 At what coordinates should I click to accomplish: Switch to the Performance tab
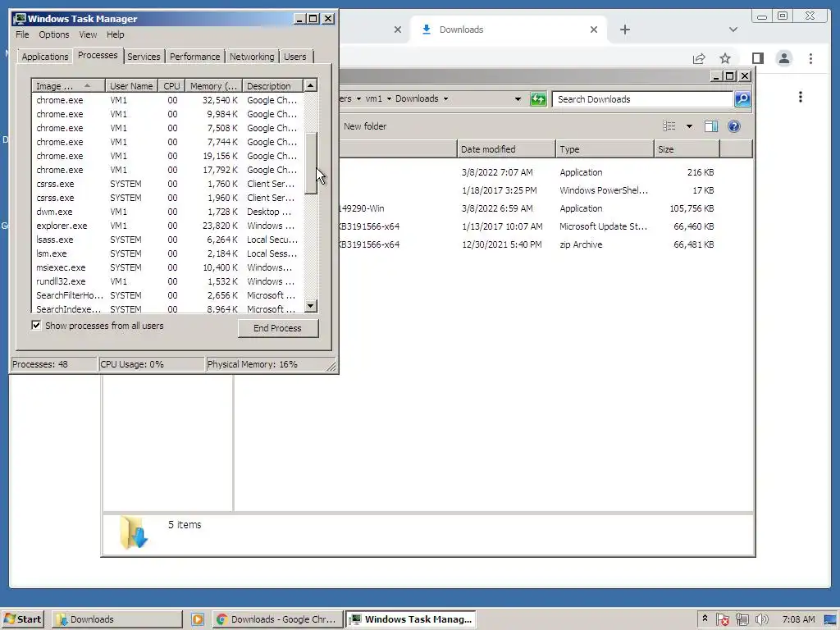click(x=194, y=57)
